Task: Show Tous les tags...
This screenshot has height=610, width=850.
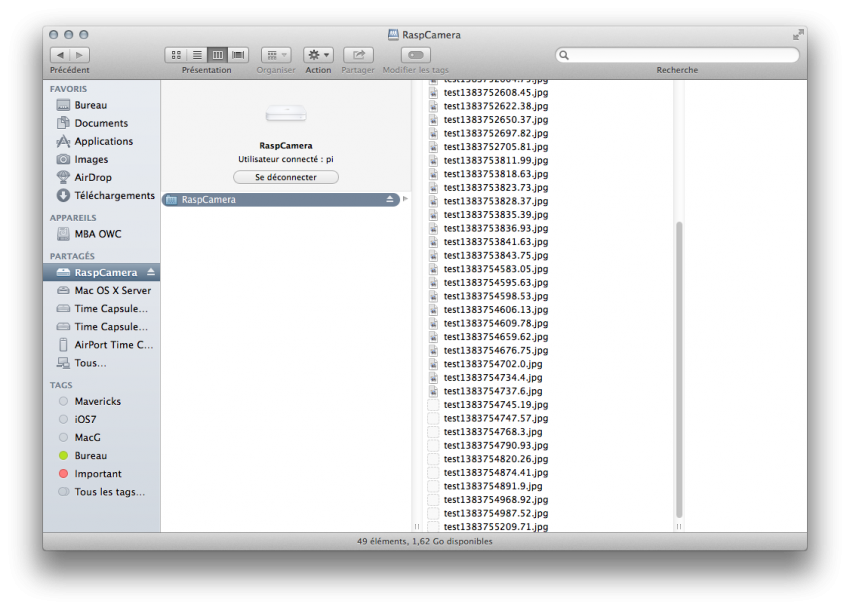Action: (x=101, y=492)
